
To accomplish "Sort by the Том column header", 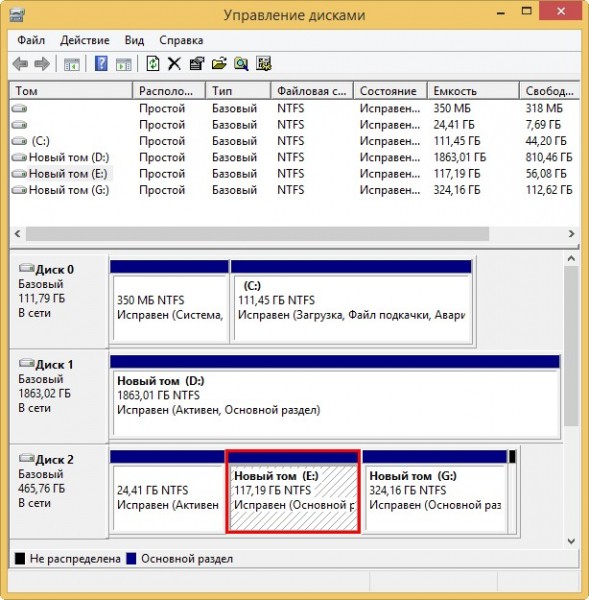I will click(71, 91).
